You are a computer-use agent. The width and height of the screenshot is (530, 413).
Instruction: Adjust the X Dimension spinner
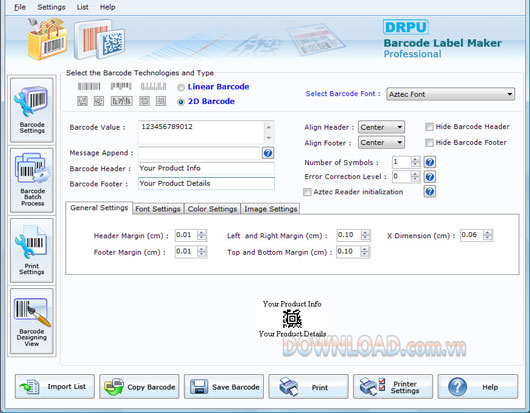click(488, 235)
